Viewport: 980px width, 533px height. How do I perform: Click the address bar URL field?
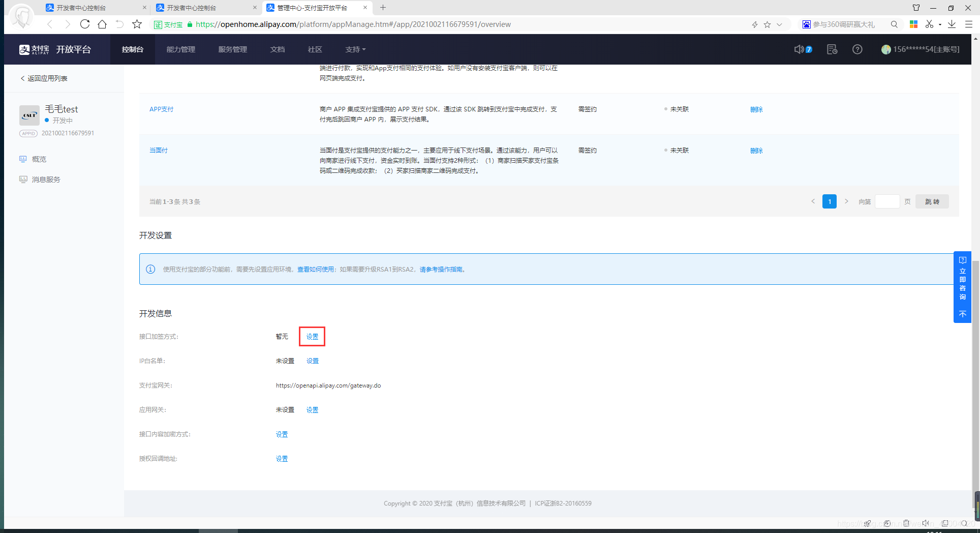click(353, 24)
